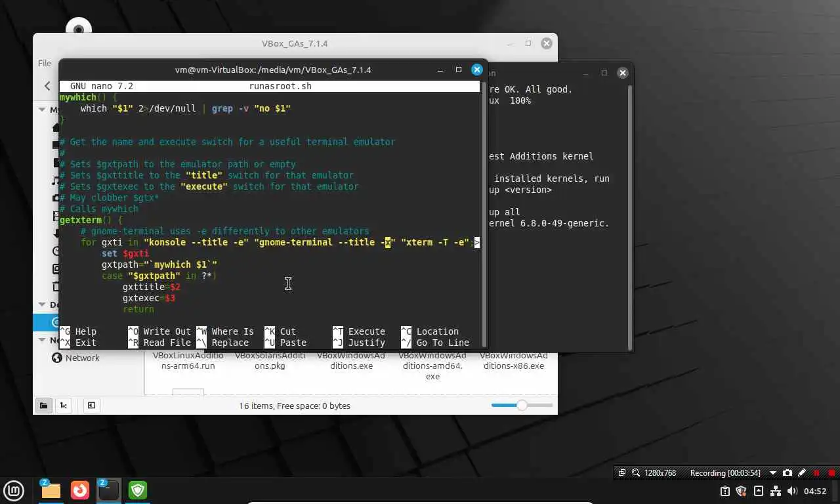Select VBoxWindowsAdditions-x86.exe file

pos(514,360)
